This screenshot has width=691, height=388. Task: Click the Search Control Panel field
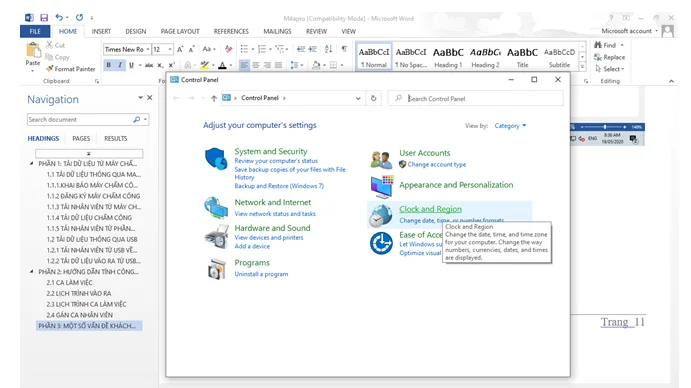[476, 98]
